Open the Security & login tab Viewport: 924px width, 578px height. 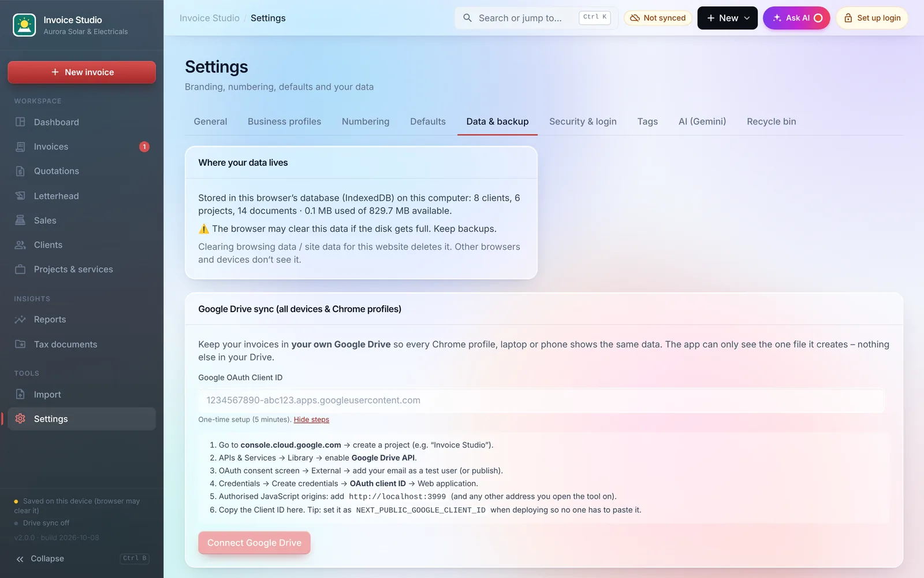click(x=583, y=121)
